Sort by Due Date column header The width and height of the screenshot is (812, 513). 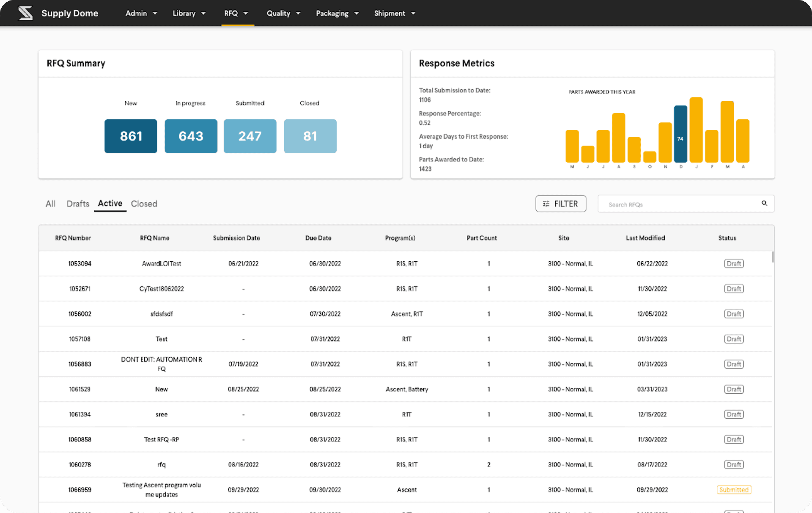point(318,238)
